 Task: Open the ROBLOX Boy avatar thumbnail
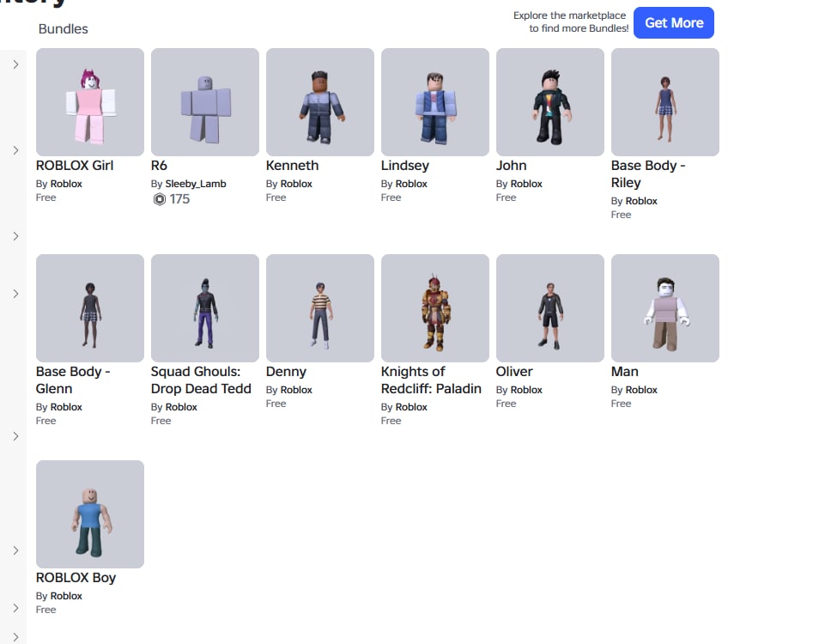89,513
